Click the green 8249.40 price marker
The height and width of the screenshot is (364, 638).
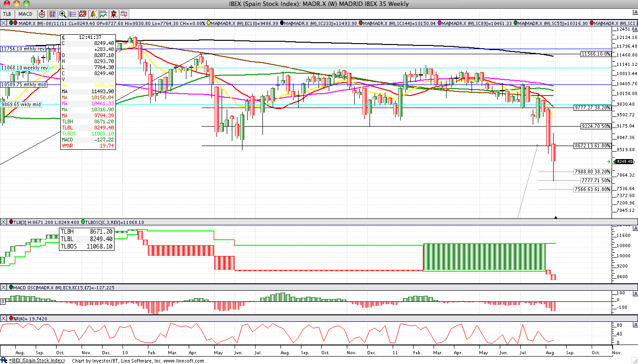624,161
